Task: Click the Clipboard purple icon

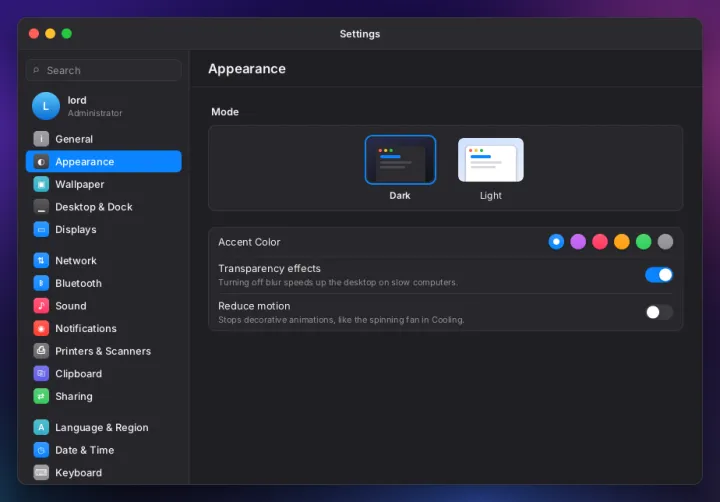Action: 41,373
